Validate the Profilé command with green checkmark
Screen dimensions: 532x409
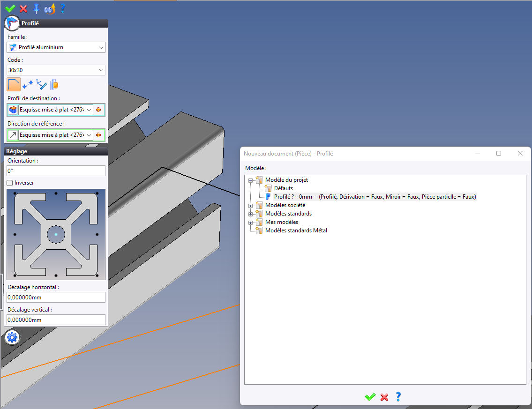pyautogui.click(x=10, y=8)
